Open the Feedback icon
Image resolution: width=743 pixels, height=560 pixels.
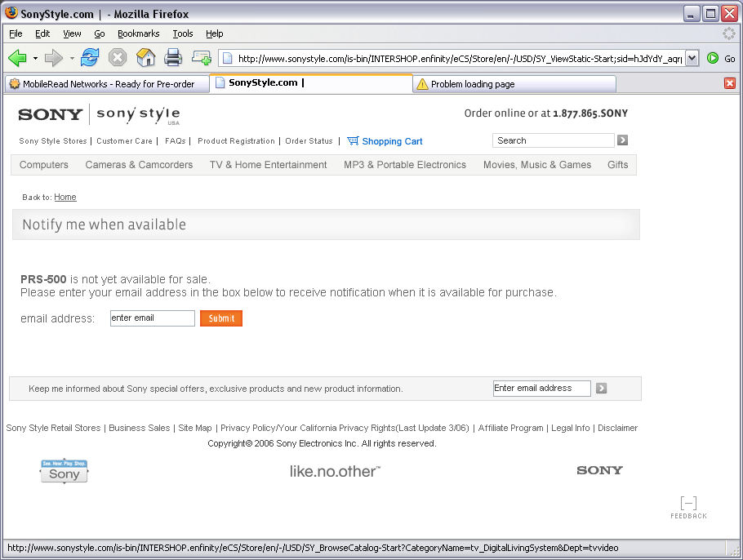688,508
